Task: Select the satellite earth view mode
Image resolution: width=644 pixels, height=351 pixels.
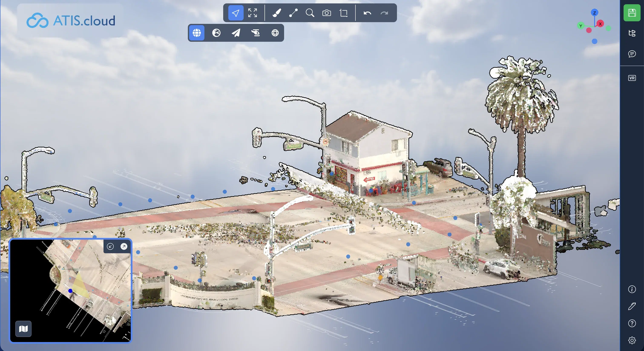Action: tap(217, 33)
